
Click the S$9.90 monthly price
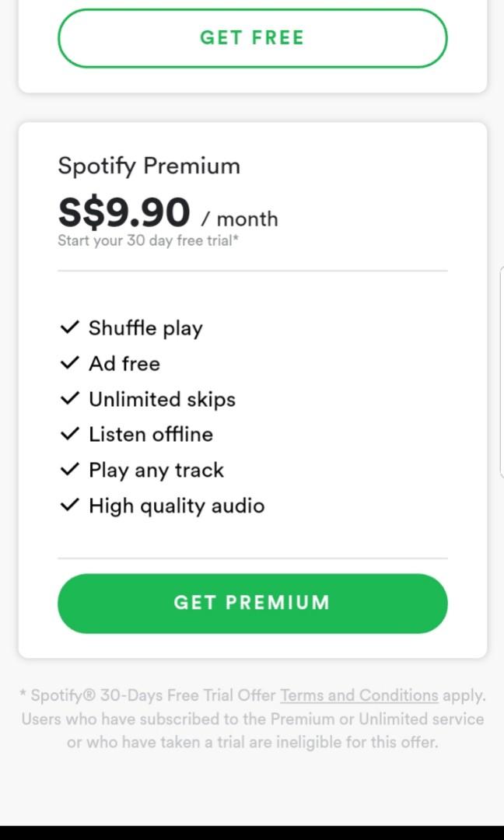(x=124, y=213)
